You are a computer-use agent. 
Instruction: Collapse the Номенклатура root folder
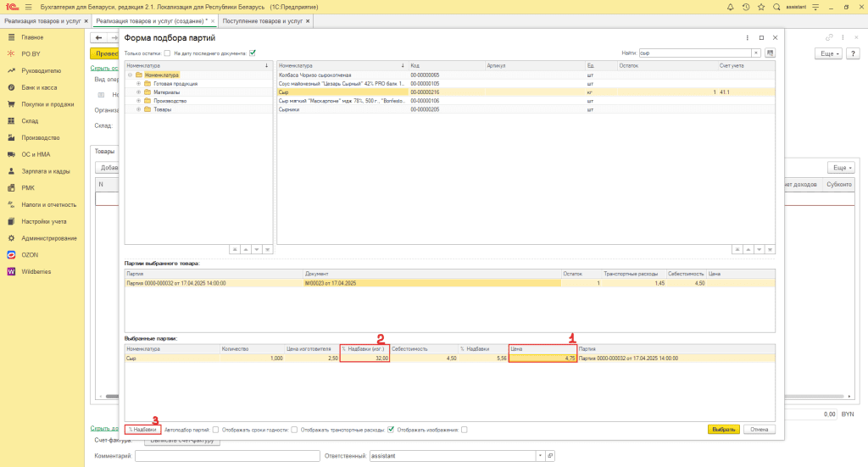[130, 75]
